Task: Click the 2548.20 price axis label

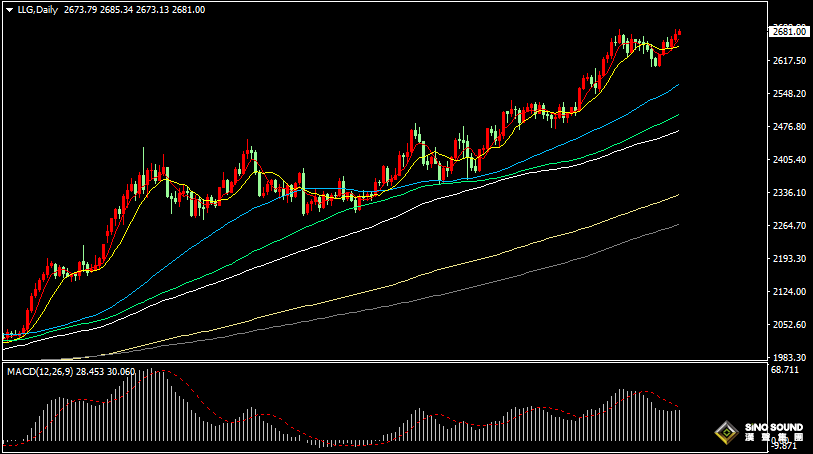Action: click(x=789, y=94)
